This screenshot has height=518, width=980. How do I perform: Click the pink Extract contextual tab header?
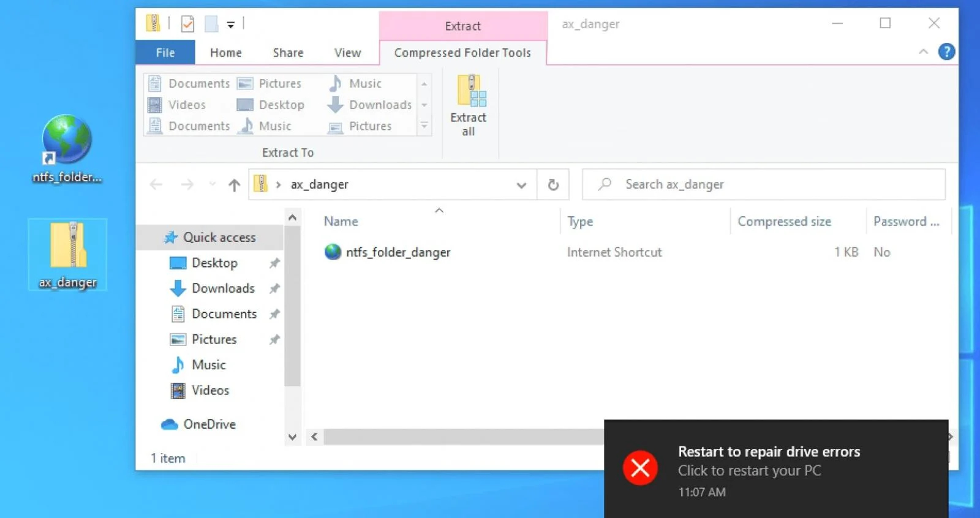coord(463,26)
